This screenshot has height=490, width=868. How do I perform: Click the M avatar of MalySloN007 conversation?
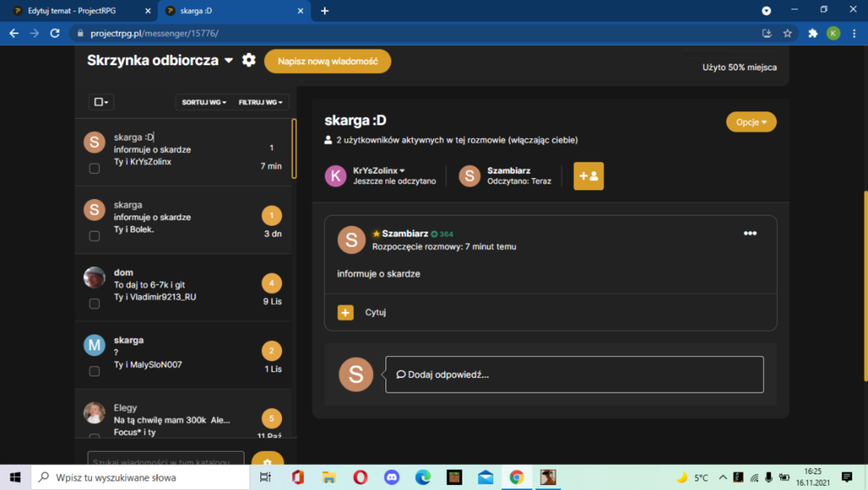95,345
